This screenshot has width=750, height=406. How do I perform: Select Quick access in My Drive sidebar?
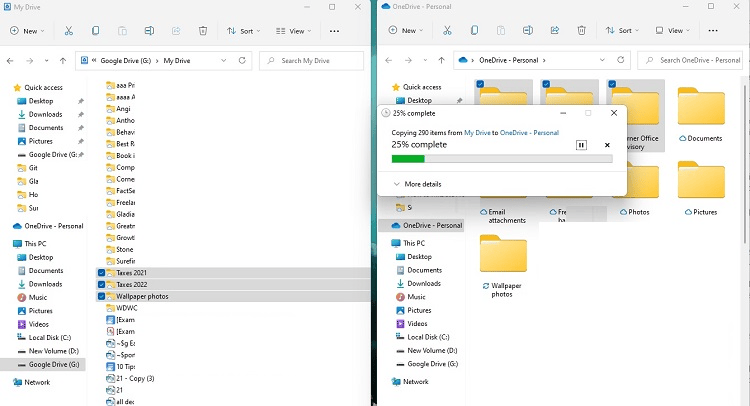tap(43, 88)
